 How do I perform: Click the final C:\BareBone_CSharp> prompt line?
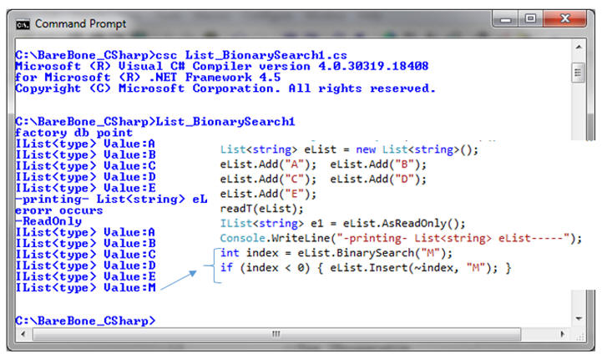click(85, 320)
